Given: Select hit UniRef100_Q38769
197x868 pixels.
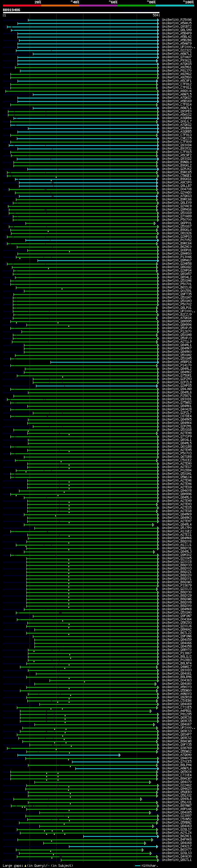Looking at the screenshot, I should (176, 748).
